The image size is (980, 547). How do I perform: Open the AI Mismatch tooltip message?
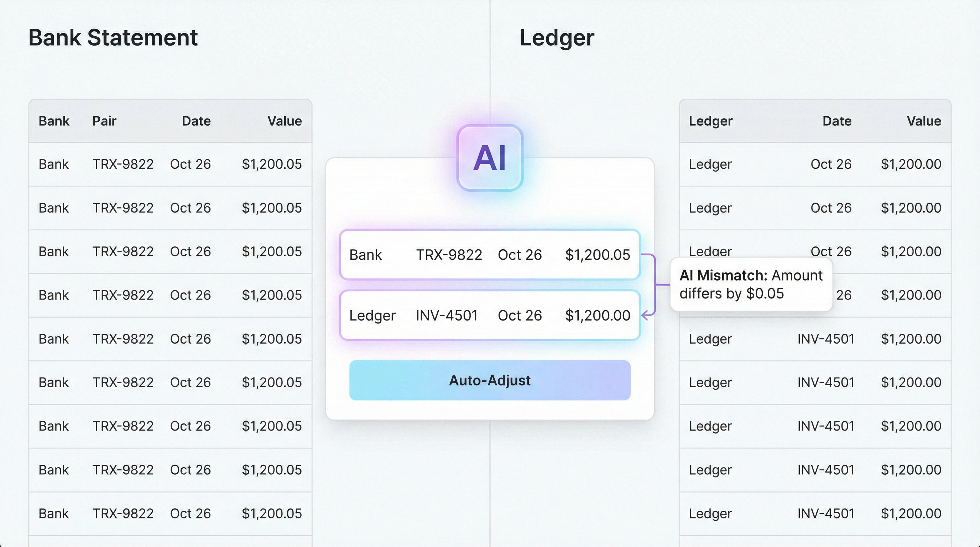[751, 284]
